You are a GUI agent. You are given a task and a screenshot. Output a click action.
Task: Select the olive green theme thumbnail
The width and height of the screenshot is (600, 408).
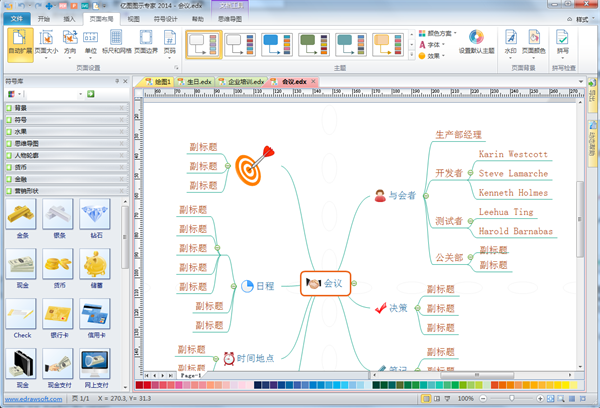coord(314,45)
